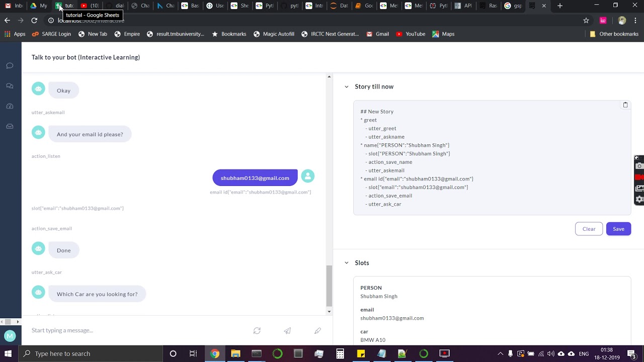644x362 pixels.
Task: Show hidden system tray icons
Action: 500,353
